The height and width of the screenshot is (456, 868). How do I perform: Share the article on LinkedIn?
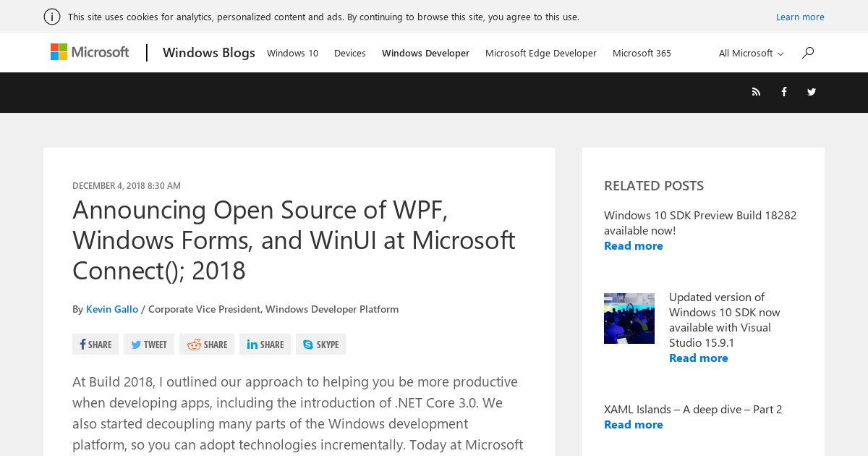(265, 345)
